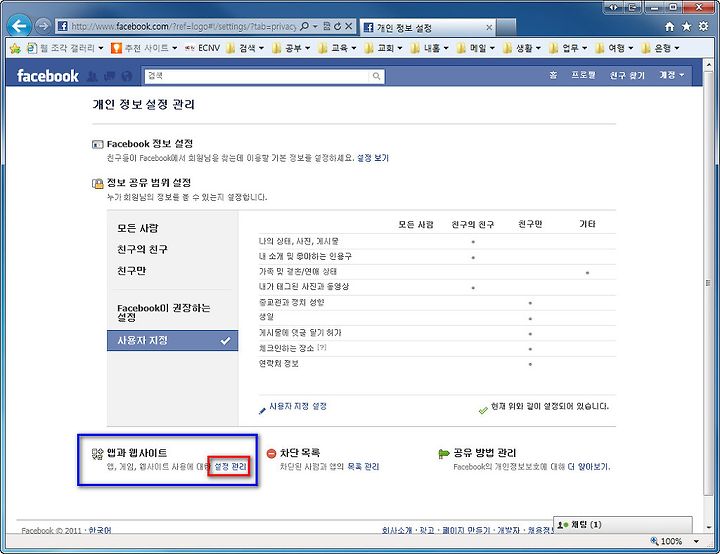Open favorites with the star icon
Screen dimensions: 720x554
[686, 27]
